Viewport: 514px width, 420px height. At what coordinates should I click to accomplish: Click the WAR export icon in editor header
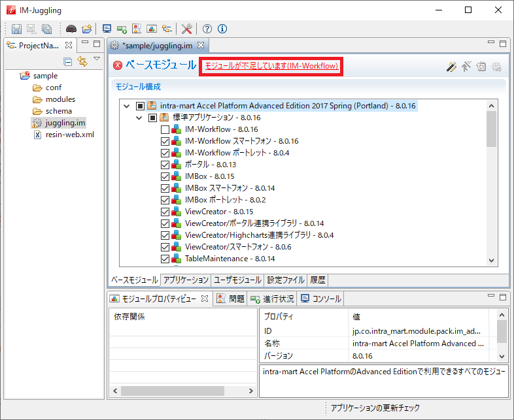coord(481,67)
